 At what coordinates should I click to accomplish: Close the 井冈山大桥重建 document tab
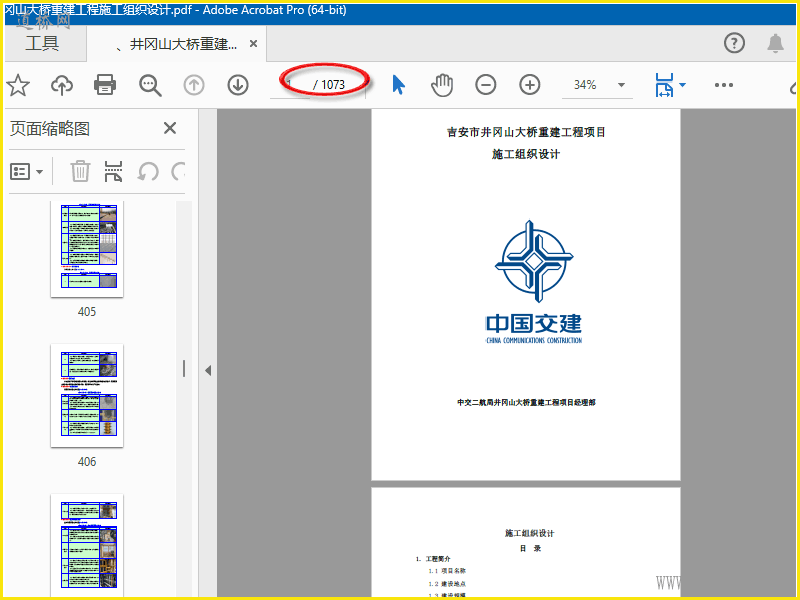tap(253, 44)
